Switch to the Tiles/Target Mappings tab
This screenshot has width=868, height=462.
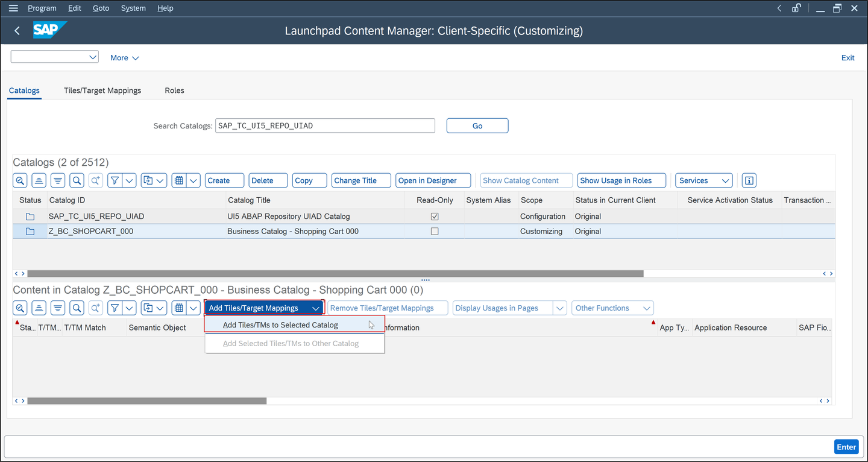[x=102, y=90]
